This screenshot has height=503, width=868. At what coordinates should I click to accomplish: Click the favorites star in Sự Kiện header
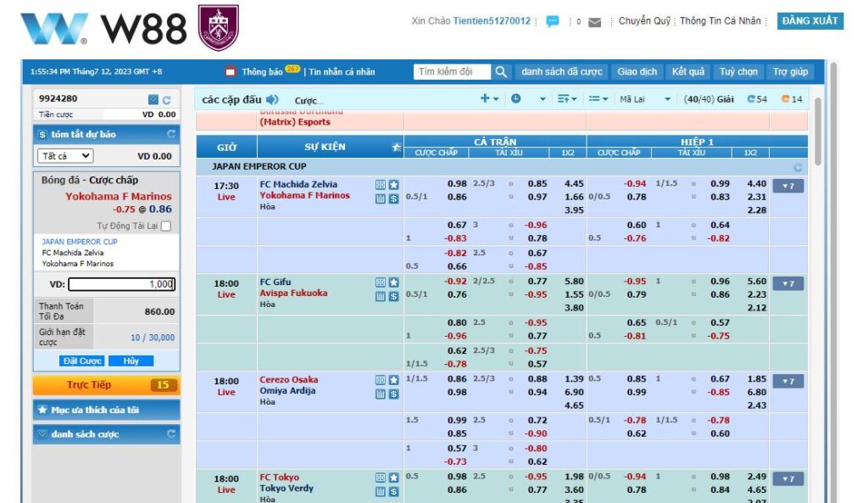[397, 148]
